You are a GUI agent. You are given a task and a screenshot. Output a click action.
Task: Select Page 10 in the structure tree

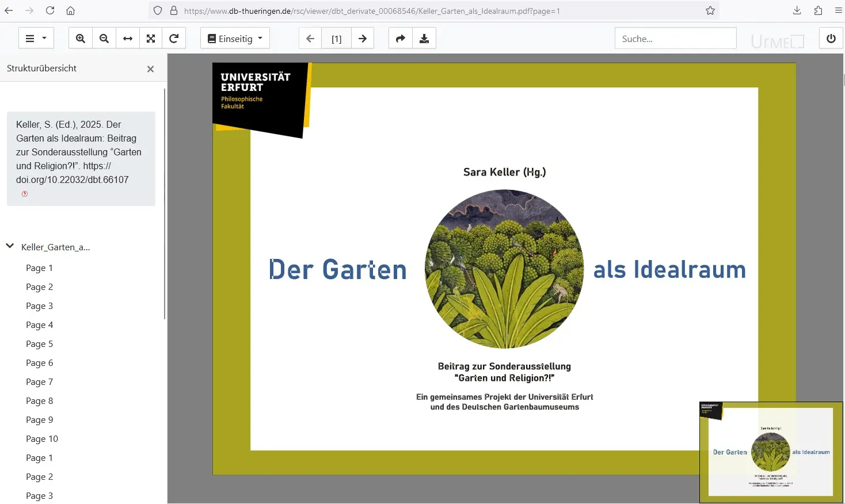point(42,439)
